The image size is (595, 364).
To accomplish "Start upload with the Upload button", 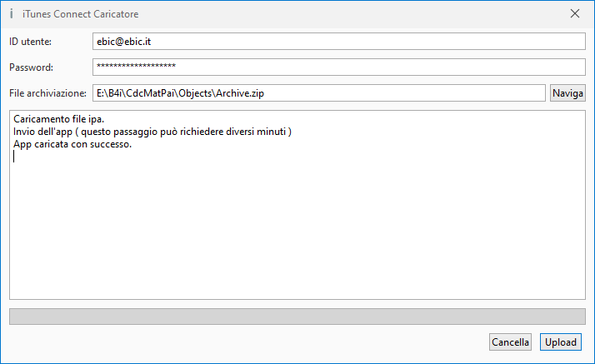I will 561,342.
